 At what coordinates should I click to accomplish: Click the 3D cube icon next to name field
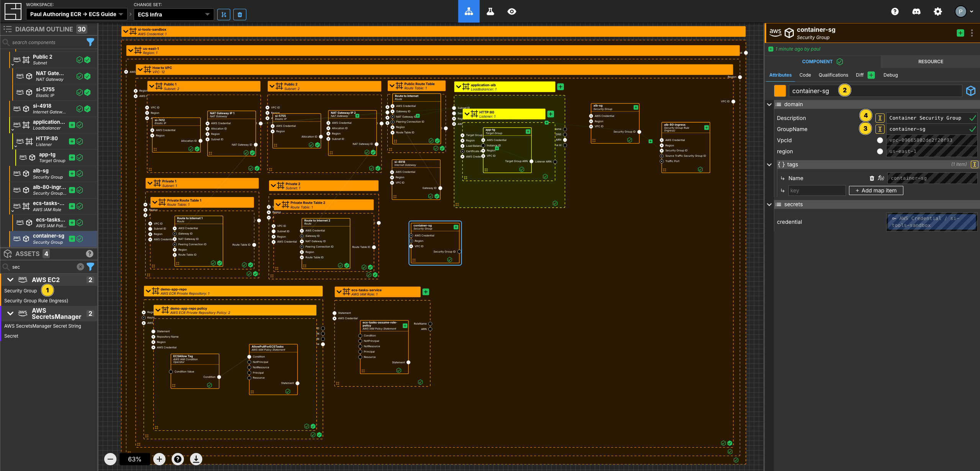coord(971,91)
